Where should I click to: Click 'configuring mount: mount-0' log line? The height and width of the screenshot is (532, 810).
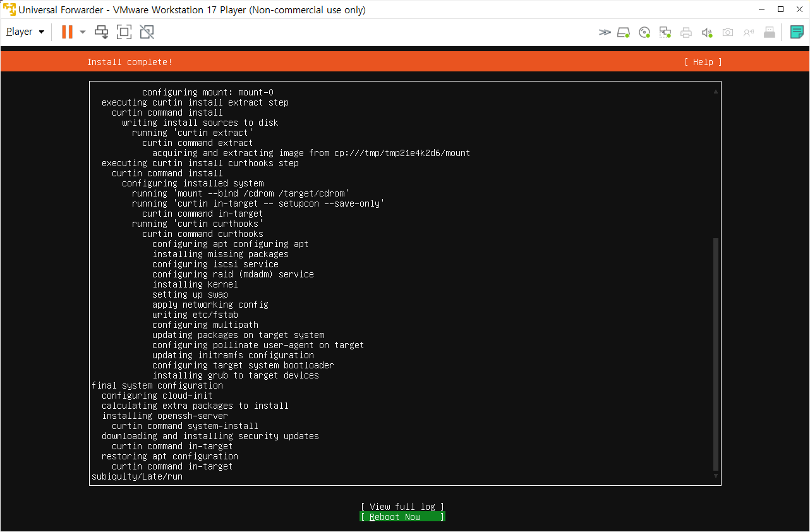click(208, 92)
